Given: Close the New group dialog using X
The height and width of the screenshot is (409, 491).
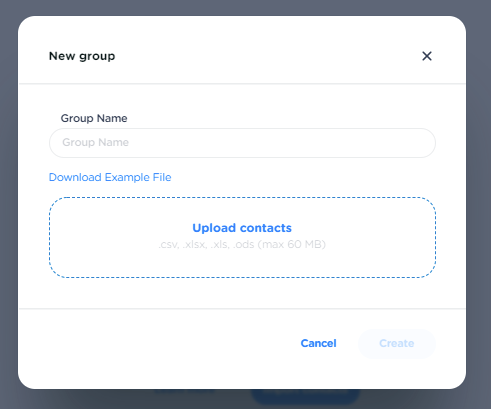Looking at the screenshot, I should click(427, 56).
